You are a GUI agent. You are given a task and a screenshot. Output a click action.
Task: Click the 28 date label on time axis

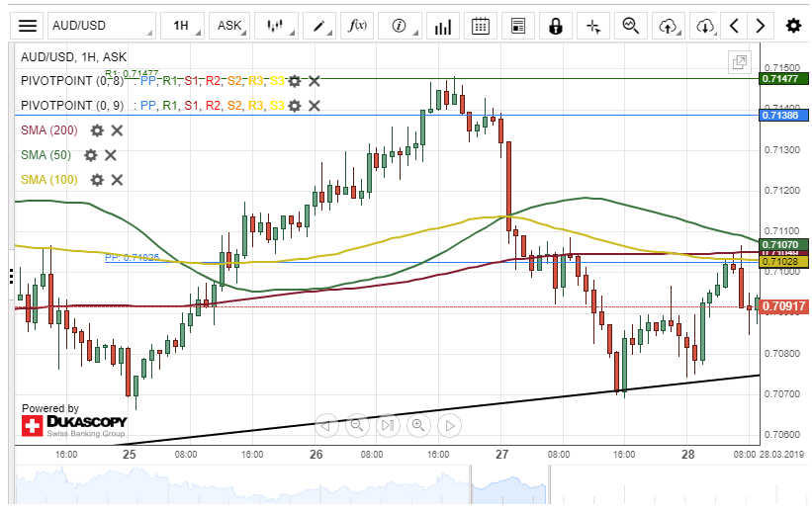pyautogui.click(x=687, y=455)
